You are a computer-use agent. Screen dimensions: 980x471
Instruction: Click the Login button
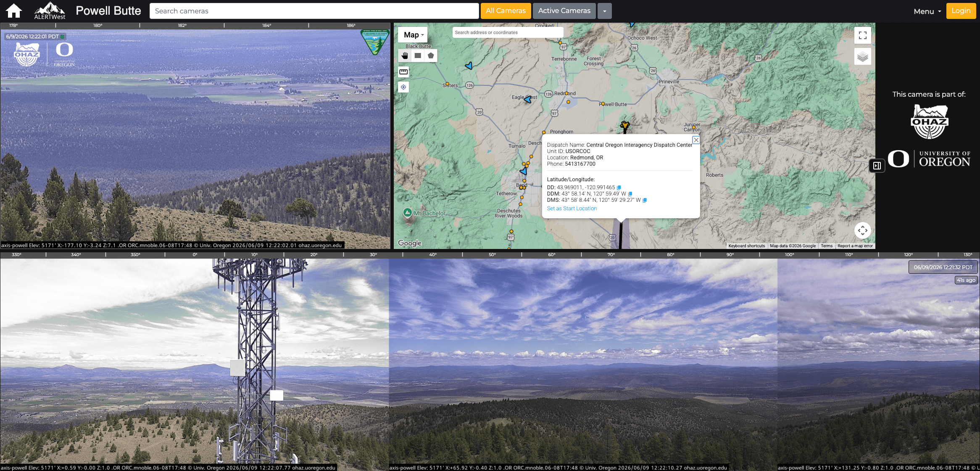[x=961, y=11]
